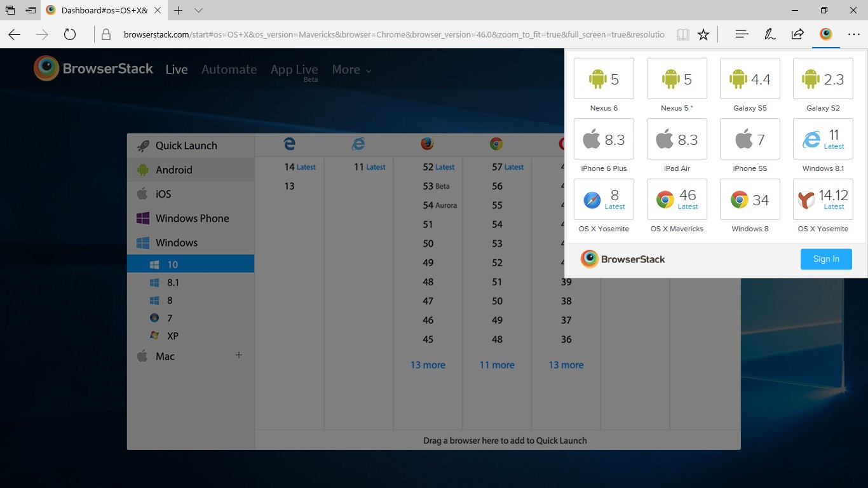Launch Edge version 13
The width and height of the screenshot is (868, 488).
(289, 186)
